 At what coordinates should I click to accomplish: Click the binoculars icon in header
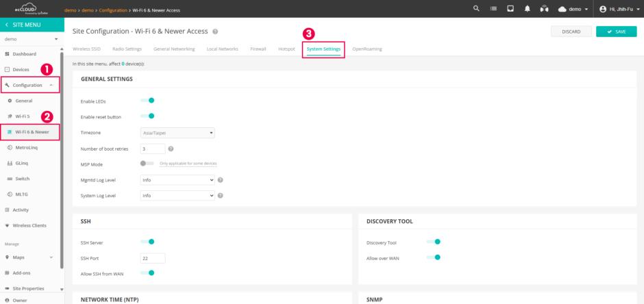pyautogui.click(x=545, y=9)
